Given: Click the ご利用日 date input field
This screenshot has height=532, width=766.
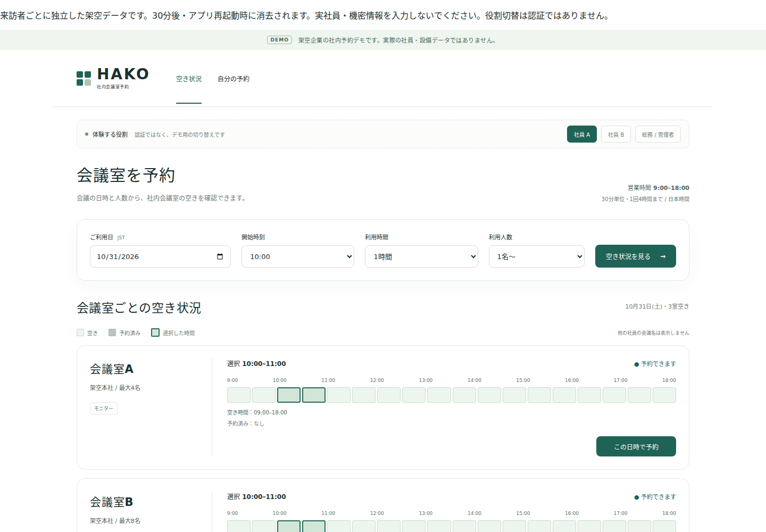Looking at the screenshot, I should pyautogui.click(x=160, y=256).
